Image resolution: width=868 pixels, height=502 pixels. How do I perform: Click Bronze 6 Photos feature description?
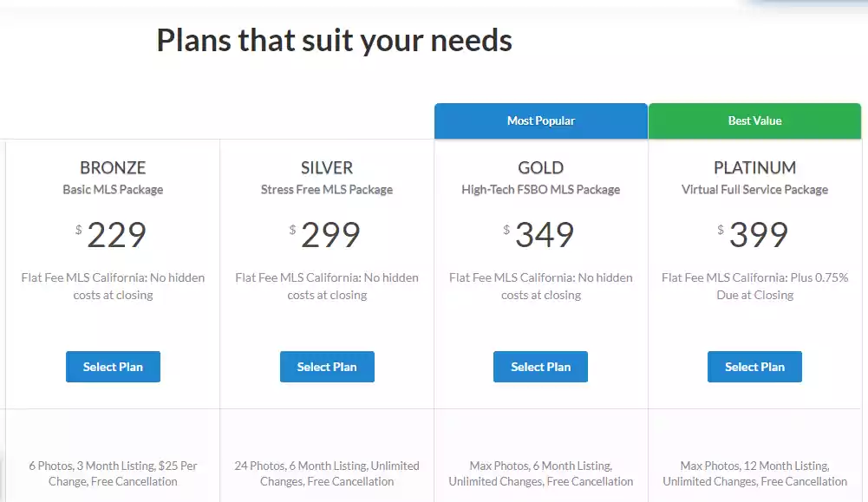113,473
